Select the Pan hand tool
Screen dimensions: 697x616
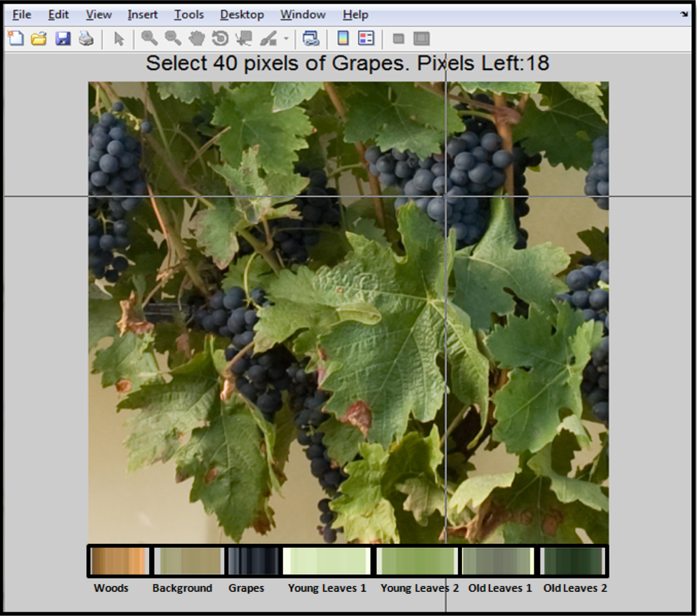(x=197, y=39)
